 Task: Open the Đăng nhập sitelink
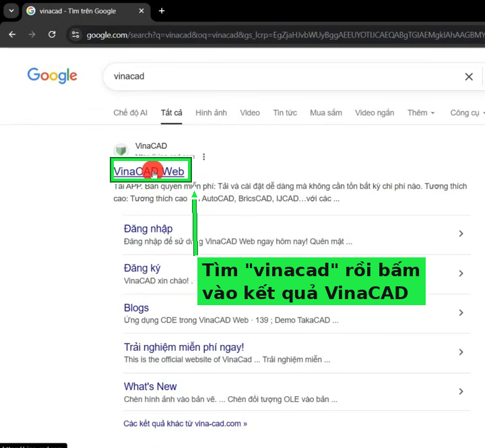148,228
